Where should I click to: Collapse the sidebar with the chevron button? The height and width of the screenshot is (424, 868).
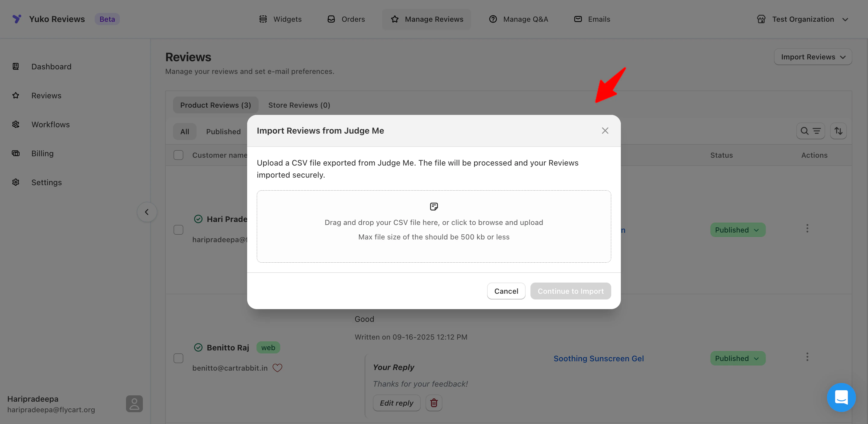(147, 212)
